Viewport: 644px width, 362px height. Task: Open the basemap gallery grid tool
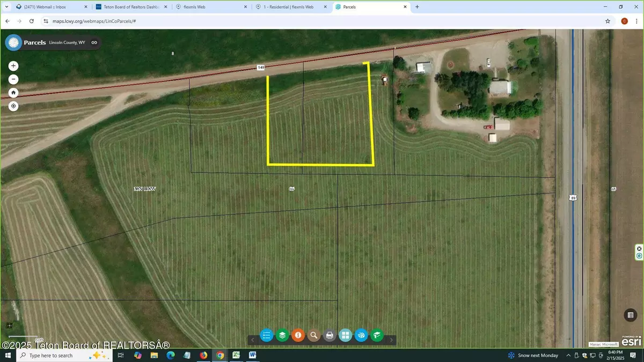345,335
